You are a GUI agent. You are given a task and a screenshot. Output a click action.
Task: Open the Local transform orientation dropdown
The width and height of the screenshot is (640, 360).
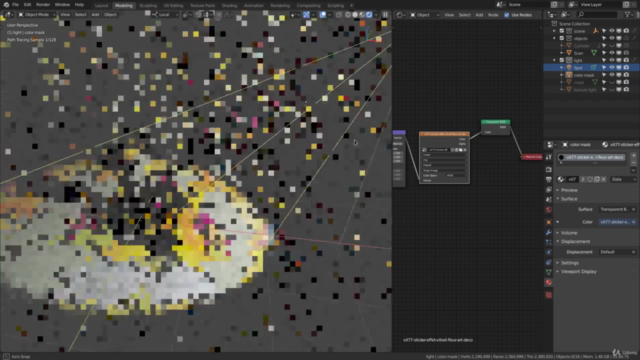(x=165, y=15)
